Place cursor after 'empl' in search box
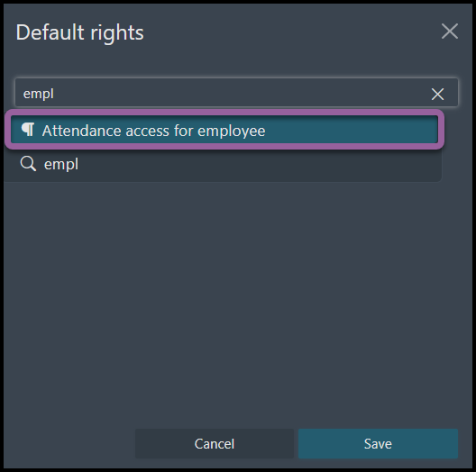 click(55, 94)
